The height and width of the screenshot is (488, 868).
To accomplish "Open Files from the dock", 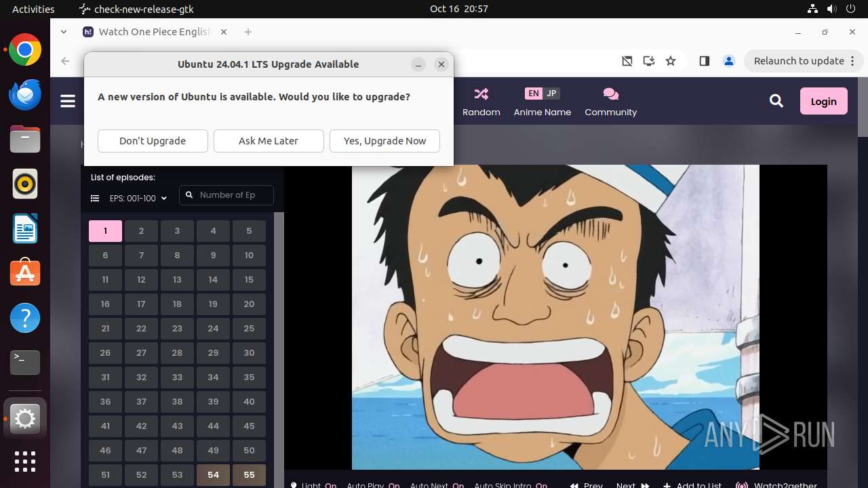I will pos(25,140).
